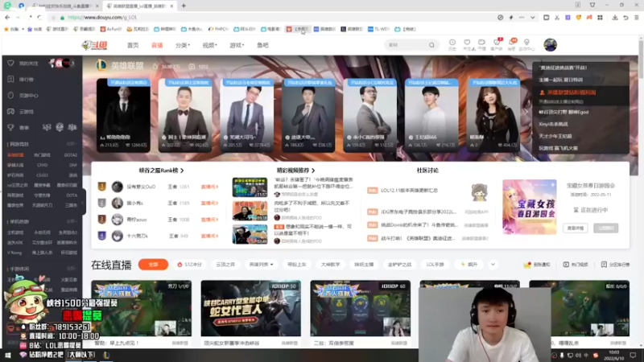This screenshot has width=644, height=362.
Task: Open the Windows Start button
Action: (x=7, y=355)
